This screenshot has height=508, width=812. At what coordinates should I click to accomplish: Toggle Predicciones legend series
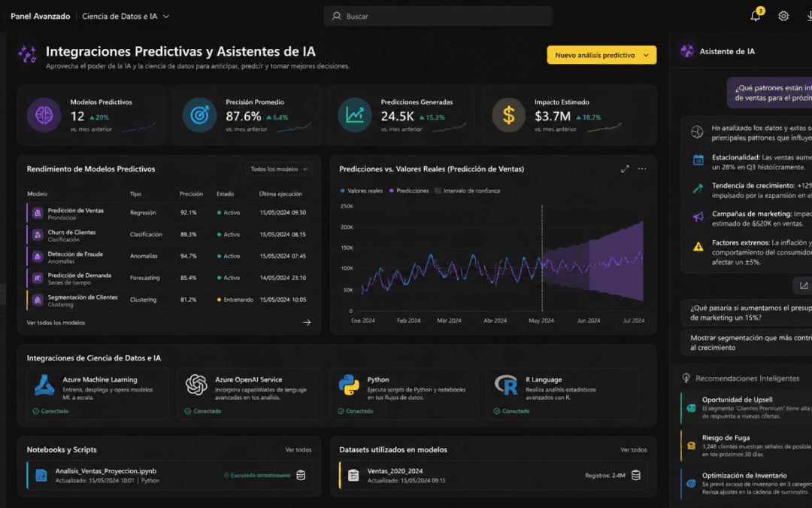tap(409, 190)
